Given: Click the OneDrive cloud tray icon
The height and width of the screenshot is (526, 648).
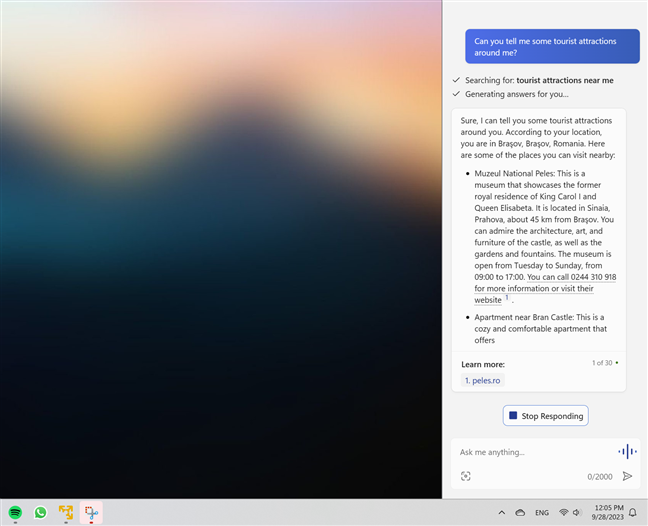Looking at the screenshot, I should click(520, 512).
